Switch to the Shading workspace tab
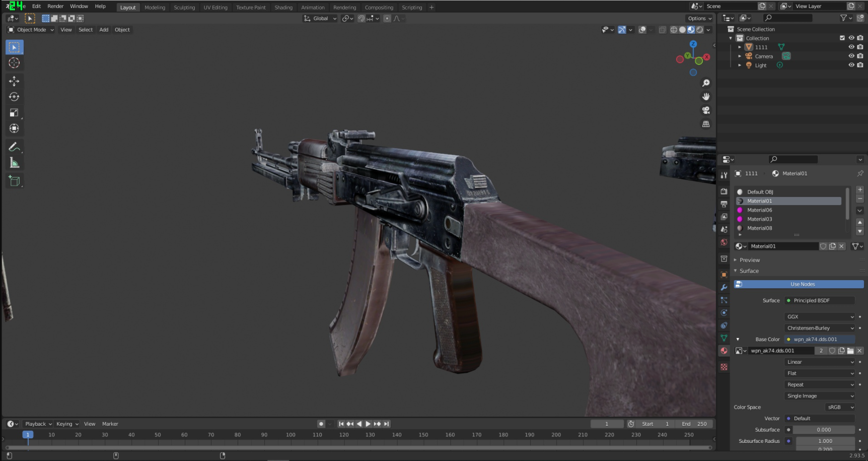Screen dimensions: 868x461 283,8
